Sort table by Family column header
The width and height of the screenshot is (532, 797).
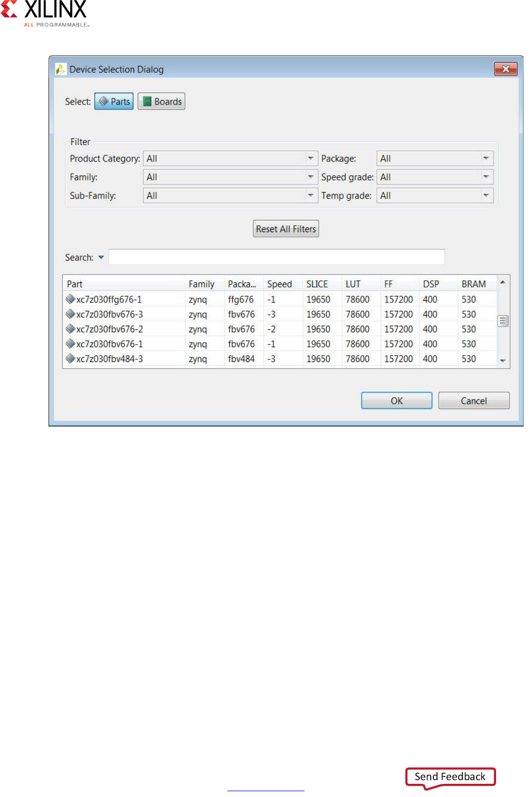pyautogui.click(x=205, y=284)
